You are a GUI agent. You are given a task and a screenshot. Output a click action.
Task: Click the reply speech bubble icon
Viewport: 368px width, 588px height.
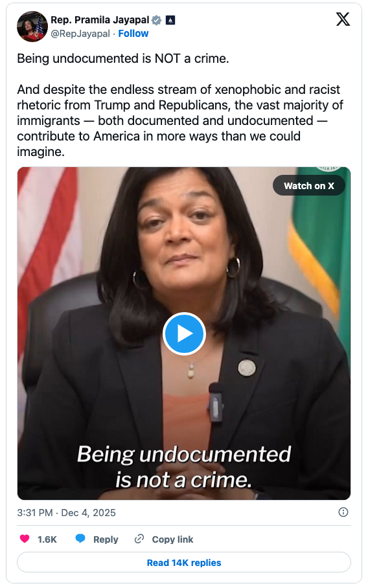(x=80, y=539)
